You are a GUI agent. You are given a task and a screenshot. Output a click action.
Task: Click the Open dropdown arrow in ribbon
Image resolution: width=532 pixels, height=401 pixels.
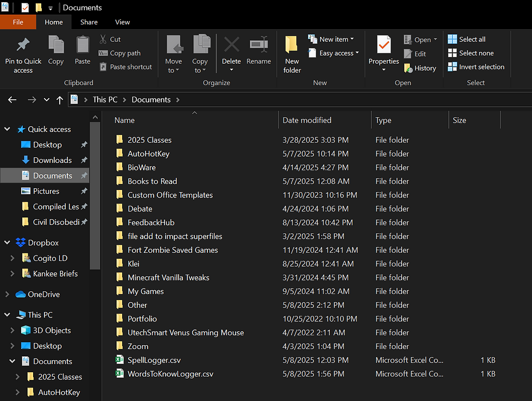(435, 39)
